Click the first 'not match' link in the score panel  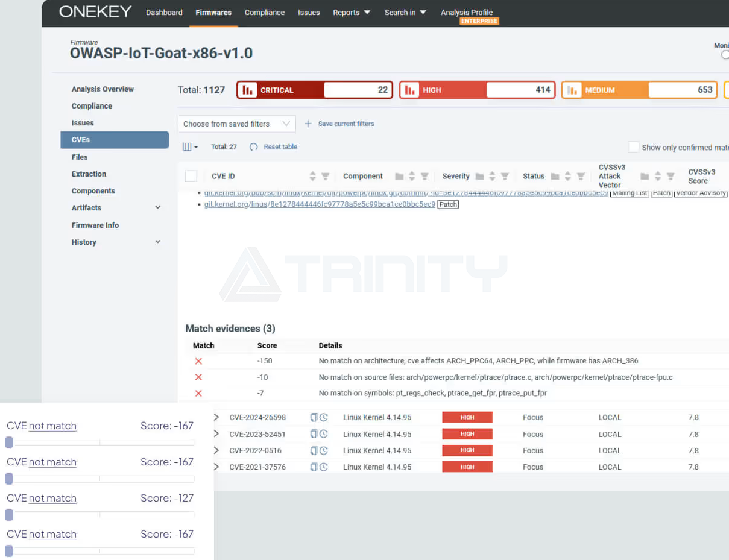[52, 426]
